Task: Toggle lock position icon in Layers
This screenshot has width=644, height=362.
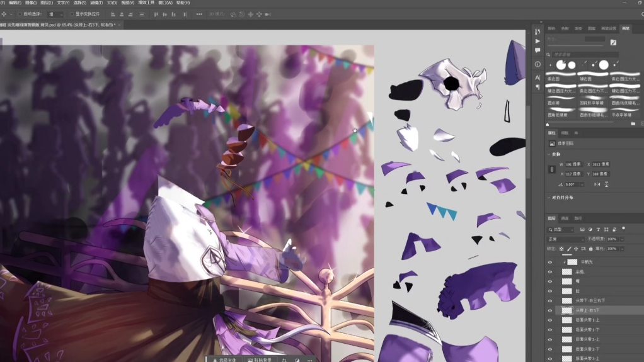Action: 576,249
